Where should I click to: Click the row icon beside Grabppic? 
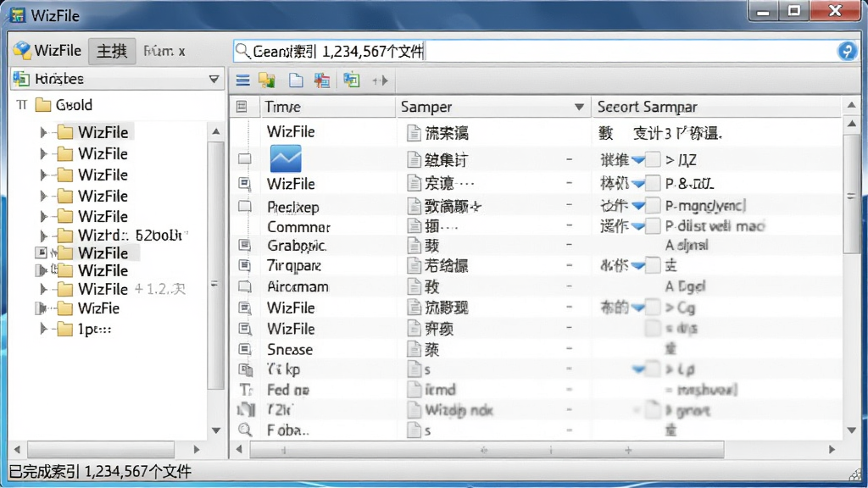point(244,245)
